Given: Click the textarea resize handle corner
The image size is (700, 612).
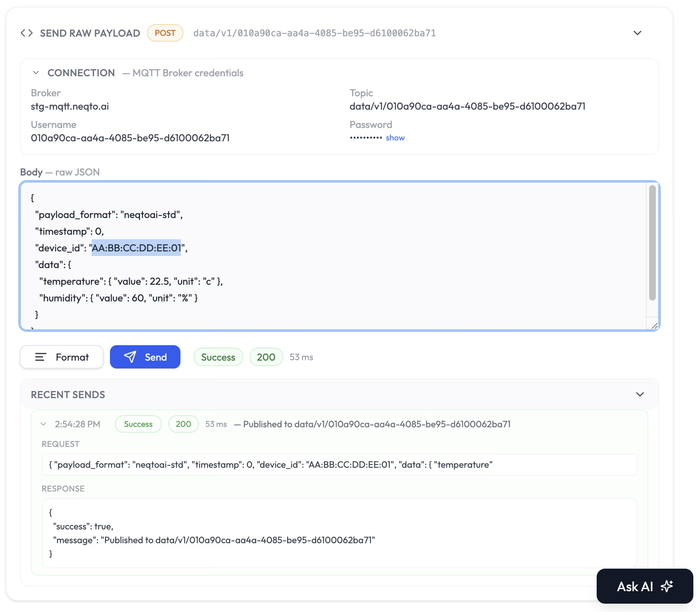Looking at the screenshot, I should [x=655, y=326].
